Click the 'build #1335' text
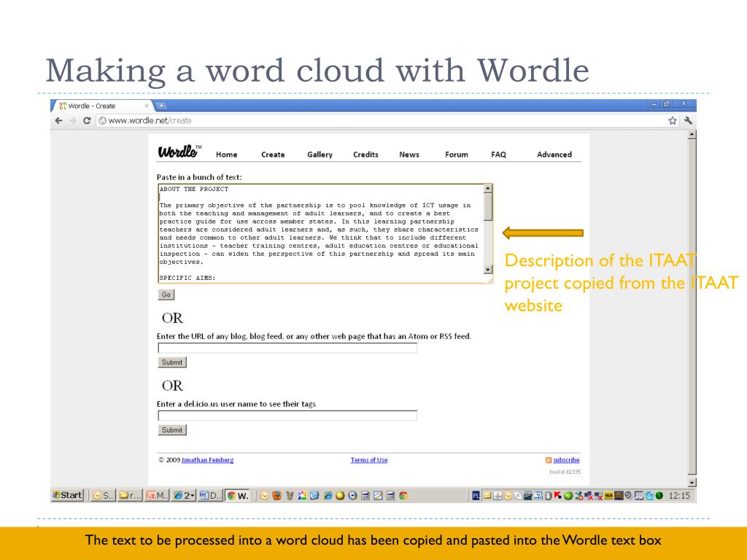The height and width of the screenshot is (560, 747). [x=565, y=472]
